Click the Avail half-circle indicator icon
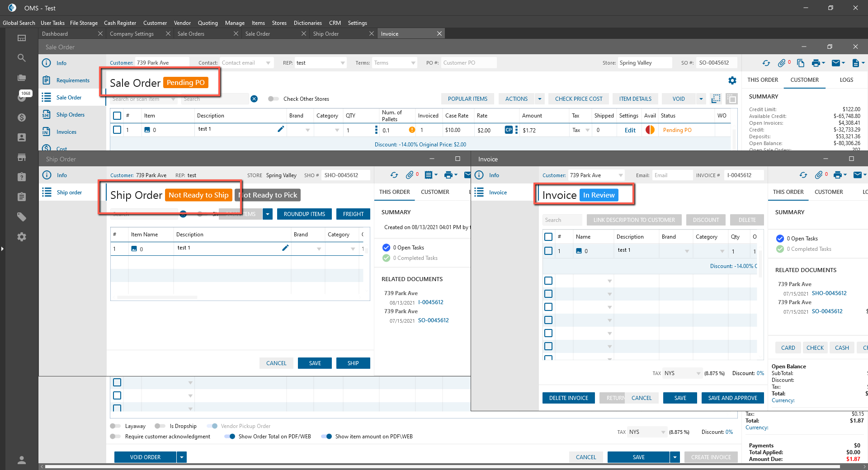The height and width of the screenshot is (470, 868). tap(650, 130)
